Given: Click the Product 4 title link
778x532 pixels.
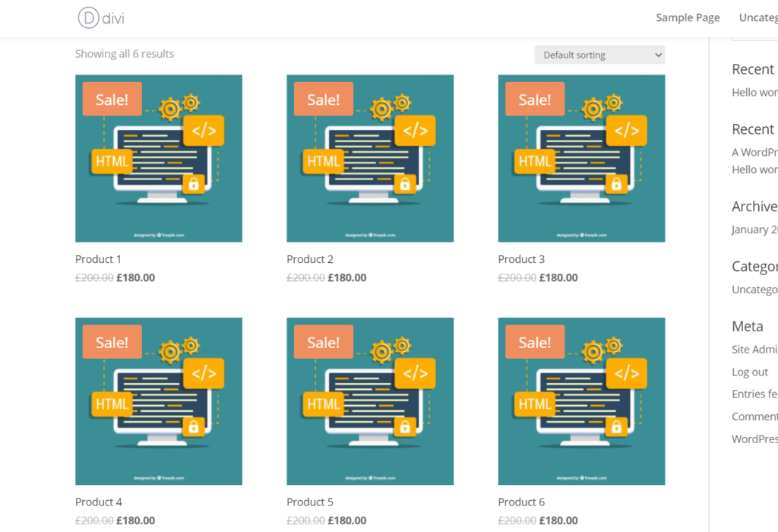Looking at the screenshot, I should [x=99, y=502].
